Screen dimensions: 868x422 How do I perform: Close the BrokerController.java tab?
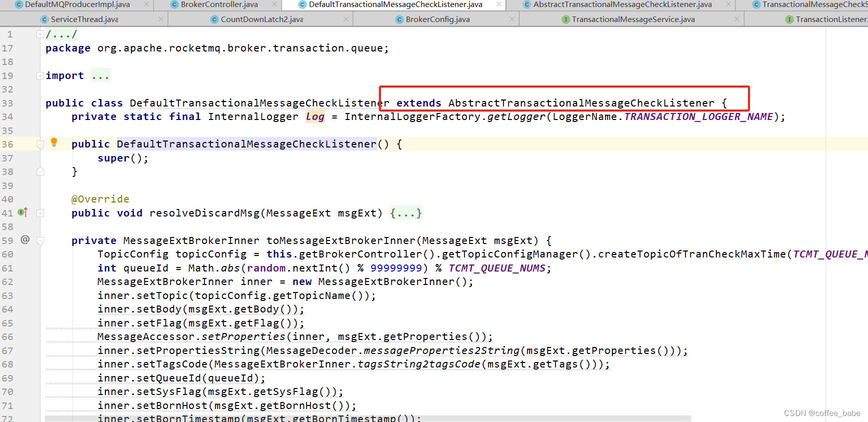(x=274, y=4)
